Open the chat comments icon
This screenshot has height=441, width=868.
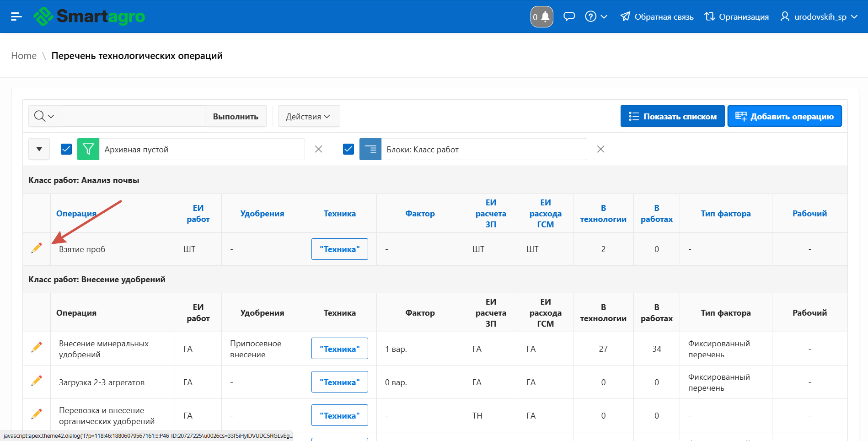click(569, 17)
